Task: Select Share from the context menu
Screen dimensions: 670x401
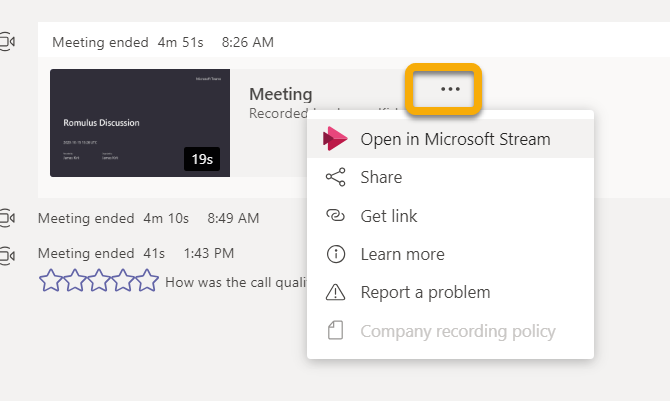Action: point(450,177)
